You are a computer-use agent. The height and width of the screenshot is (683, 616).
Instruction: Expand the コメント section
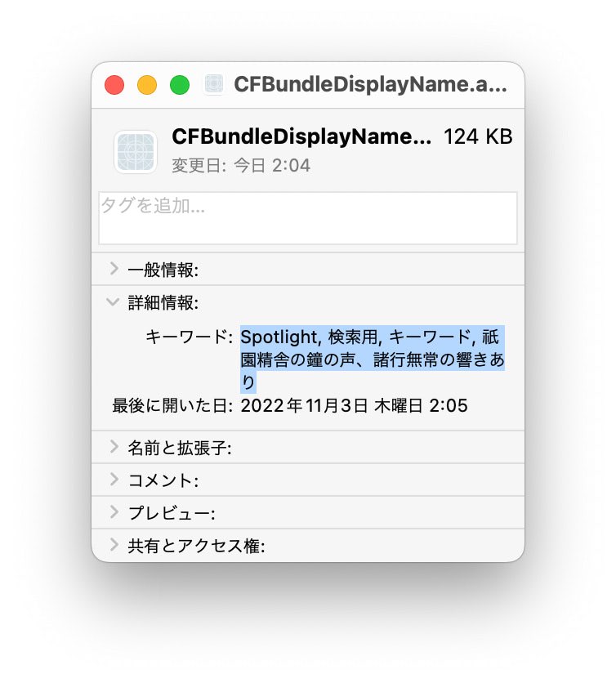tap(114, 480)
